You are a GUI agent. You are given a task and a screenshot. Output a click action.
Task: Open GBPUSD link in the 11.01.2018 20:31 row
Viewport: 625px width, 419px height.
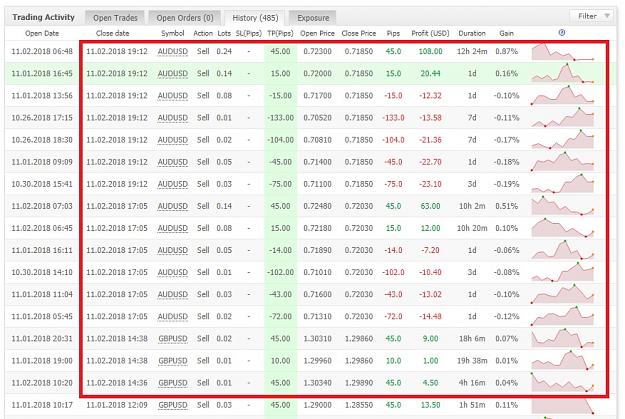[173, 338]
